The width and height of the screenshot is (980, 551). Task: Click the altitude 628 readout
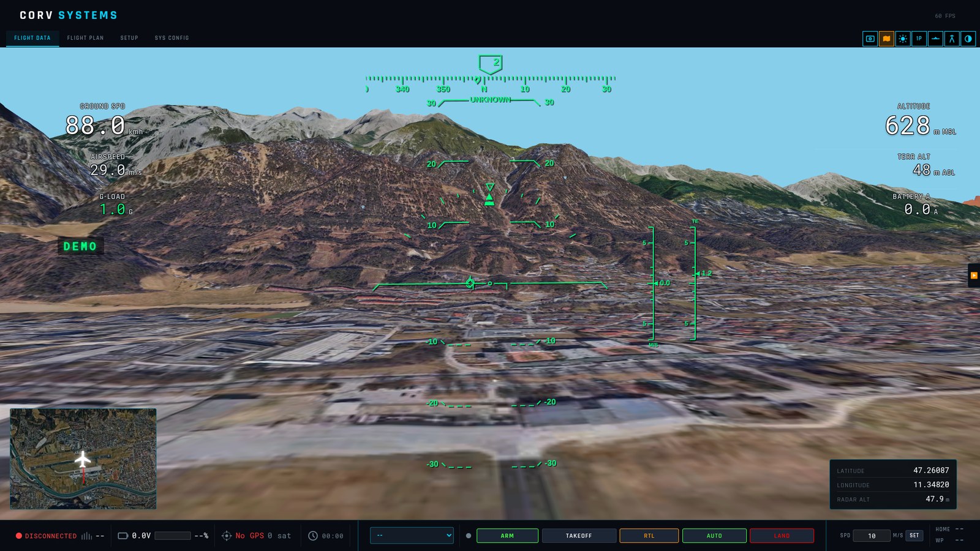(908, 126)
